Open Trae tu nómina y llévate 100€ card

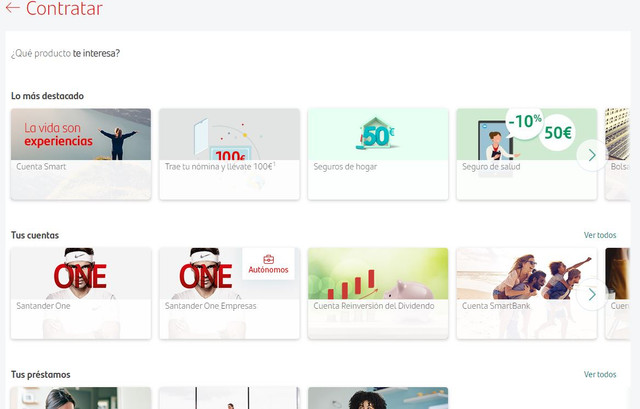pyautogui.click(x=229, y=154)
